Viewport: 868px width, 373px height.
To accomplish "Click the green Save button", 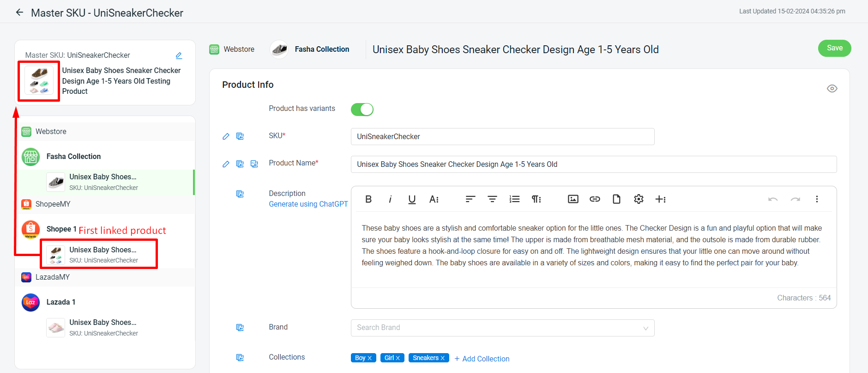I will [x=834, y=48].
